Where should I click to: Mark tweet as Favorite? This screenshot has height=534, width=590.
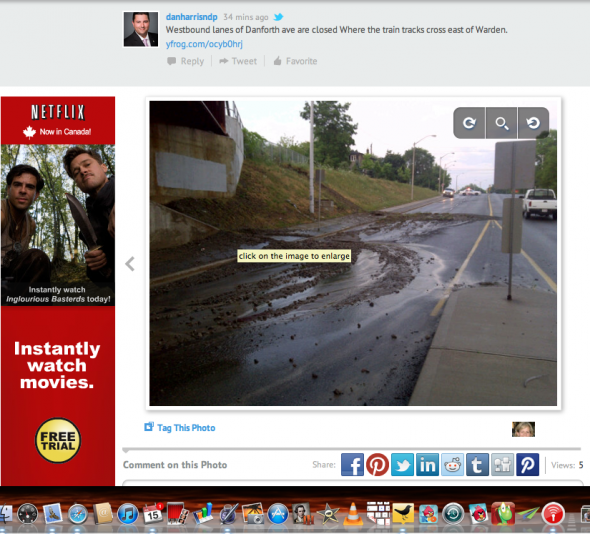[295, 61]
